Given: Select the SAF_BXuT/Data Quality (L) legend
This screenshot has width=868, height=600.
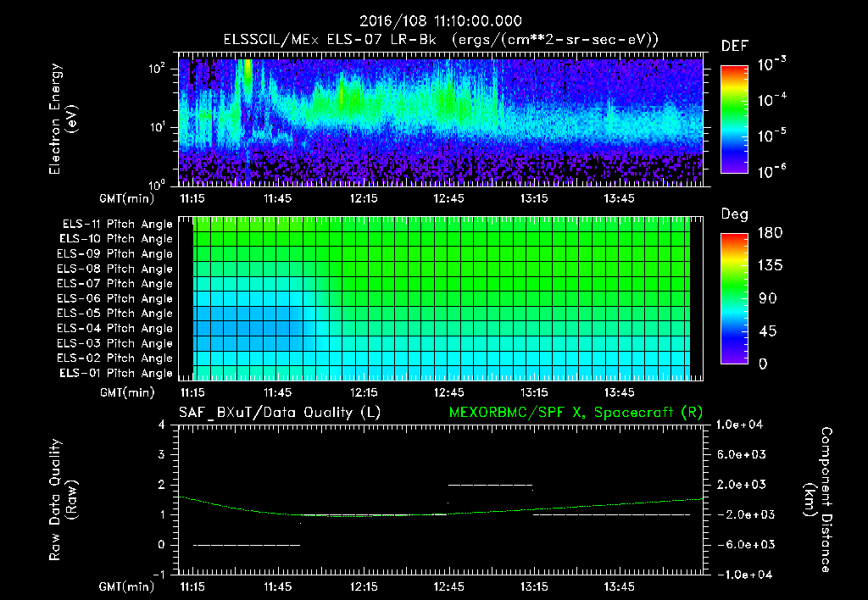Looking at the screenshot, I should click(x=280, y=413).
